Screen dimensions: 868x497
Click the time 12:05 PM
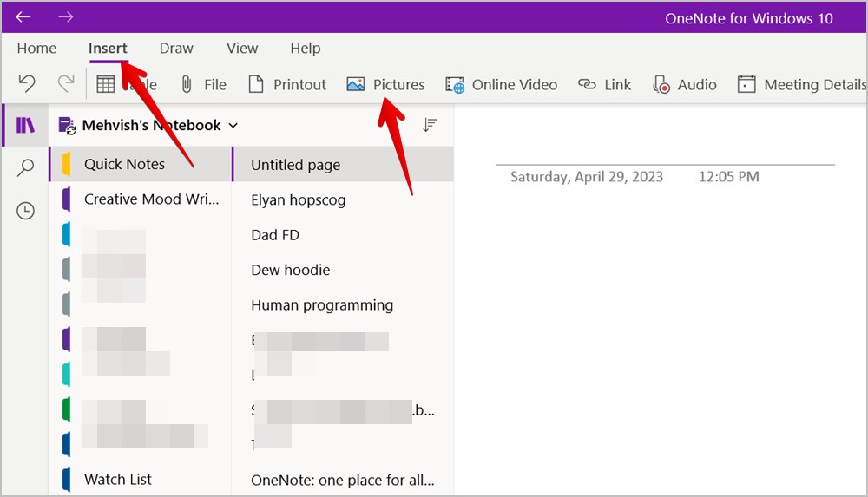coord(729,177)
